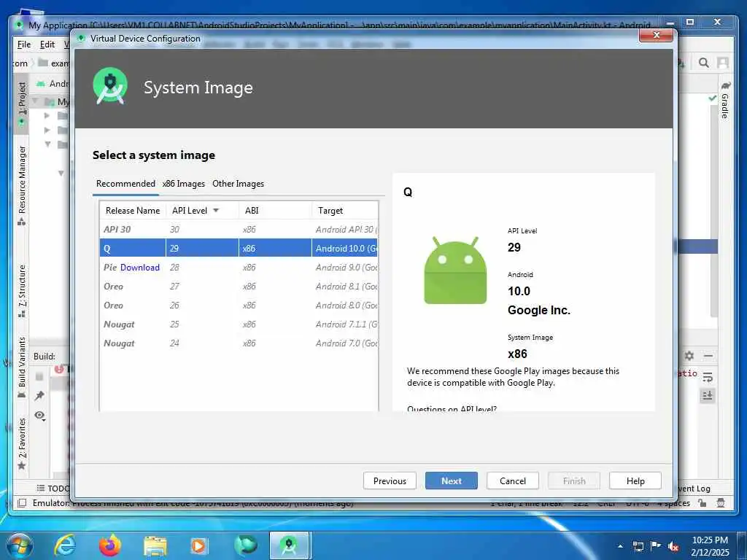
Task: Click the Download link next to Pie
Action: (139, 268)
